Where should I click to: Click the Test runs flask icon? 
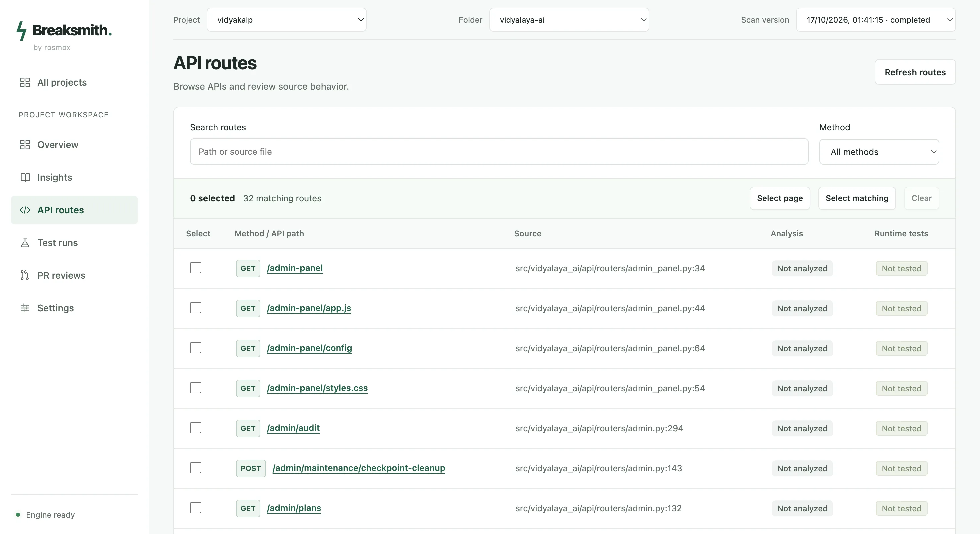pyautogui.click(x=25, y=243)
